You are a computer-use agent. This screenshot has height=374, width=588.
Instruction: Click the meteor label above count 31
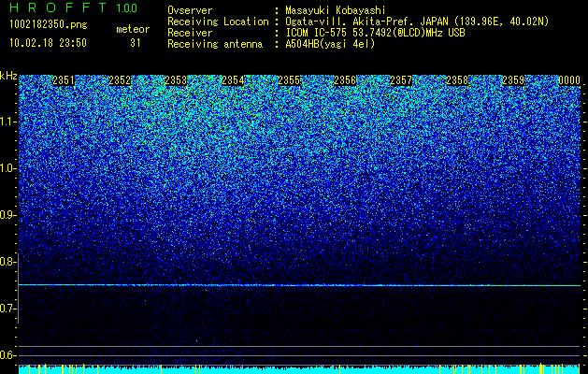tap(133, 29)
